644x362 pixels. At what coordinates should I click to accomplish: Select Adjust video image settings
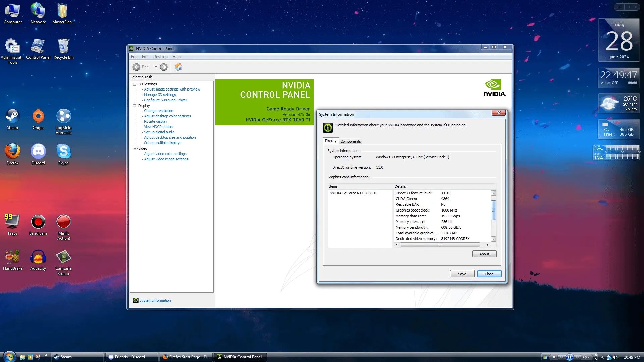(x=166, y=159)
